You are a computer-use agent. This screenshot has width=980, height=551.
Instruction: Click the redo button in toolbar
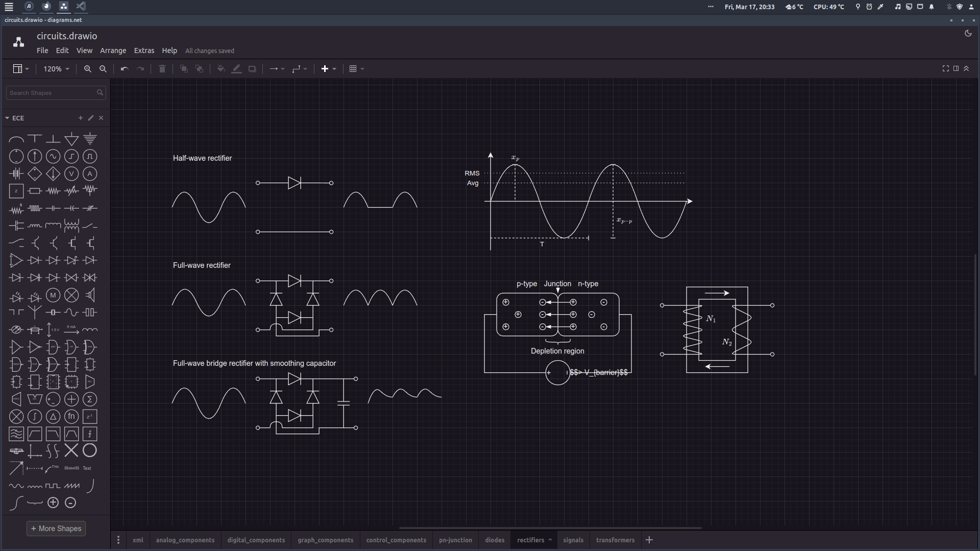pos(140,69)
